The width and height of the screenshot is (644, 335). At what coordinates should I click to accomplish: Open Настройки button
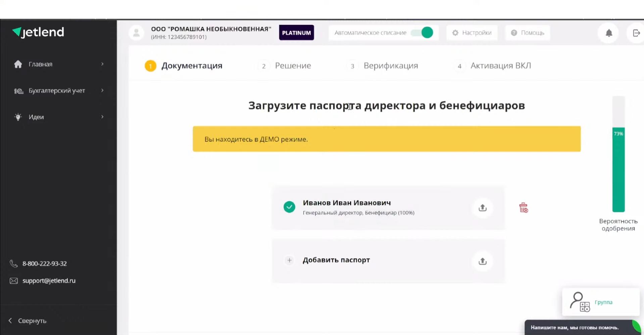click(472, 33)
